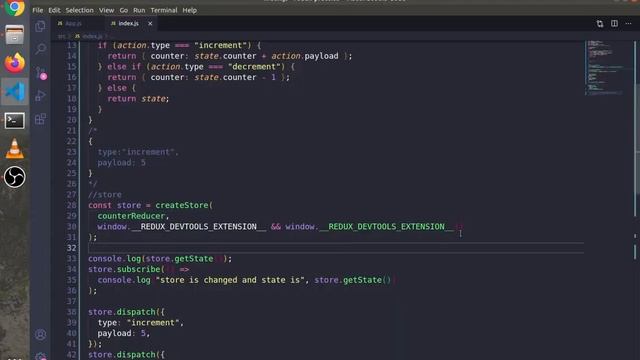Click the minimap code overview
Image resolution: width=640 pixels, height=360 pixels.
pyautogui.click(x=605, y=67)
